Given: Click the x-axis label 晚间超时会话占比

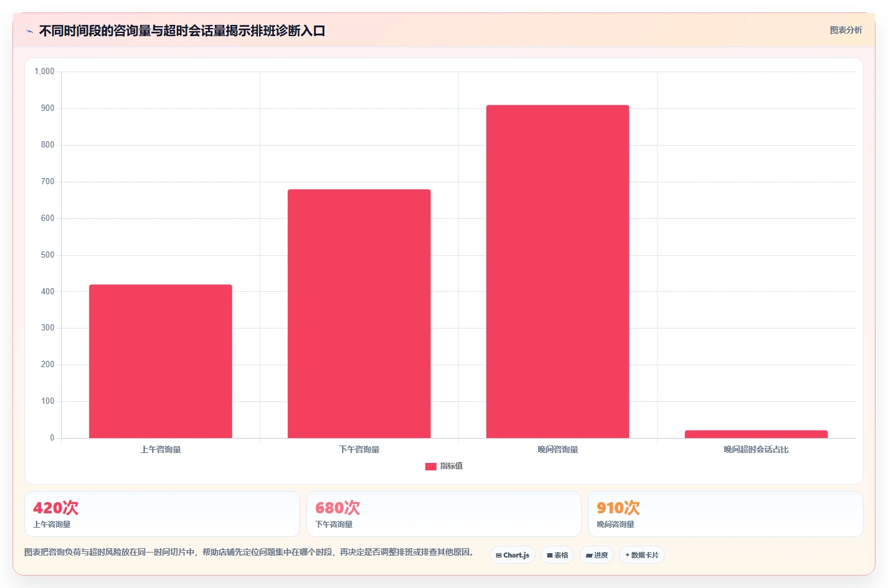Looking at the screenshot, I should (x=756, y=449).
